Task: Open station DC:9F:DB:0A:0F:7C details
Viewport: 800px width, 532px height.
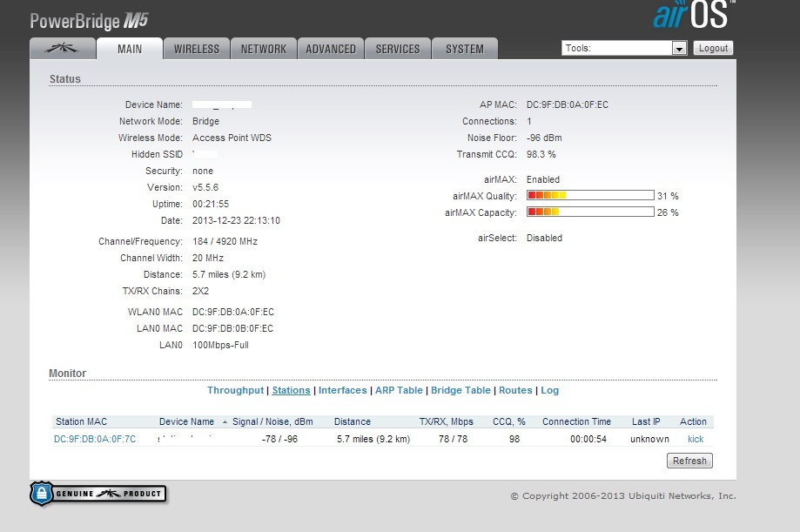Action: 95,439
